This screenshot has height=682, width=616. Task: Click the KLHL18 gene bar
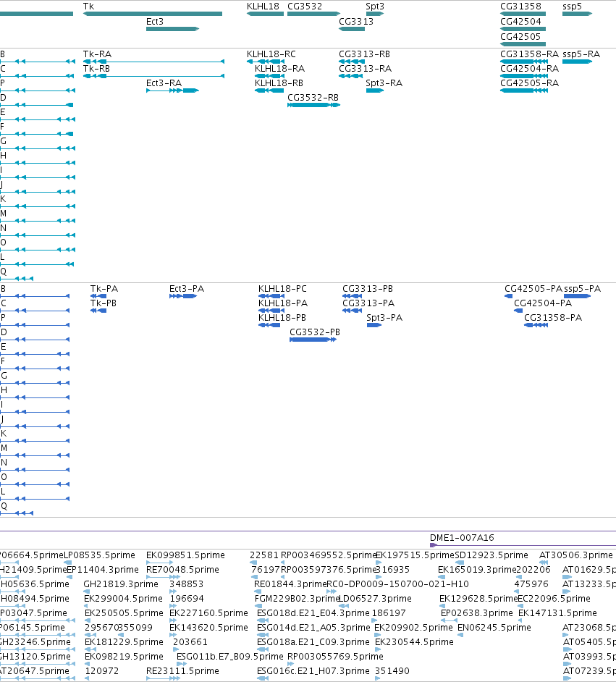(265, 14)
